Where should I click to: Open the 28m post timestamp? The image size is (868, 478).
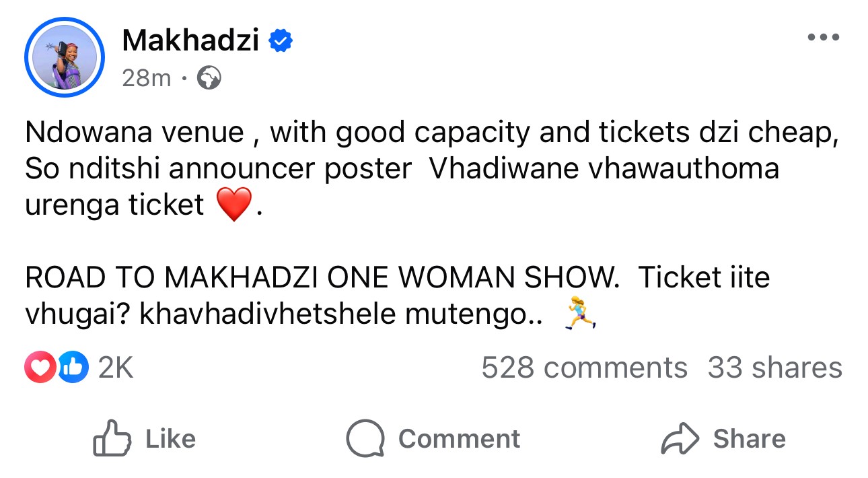[x=147, y=79]
